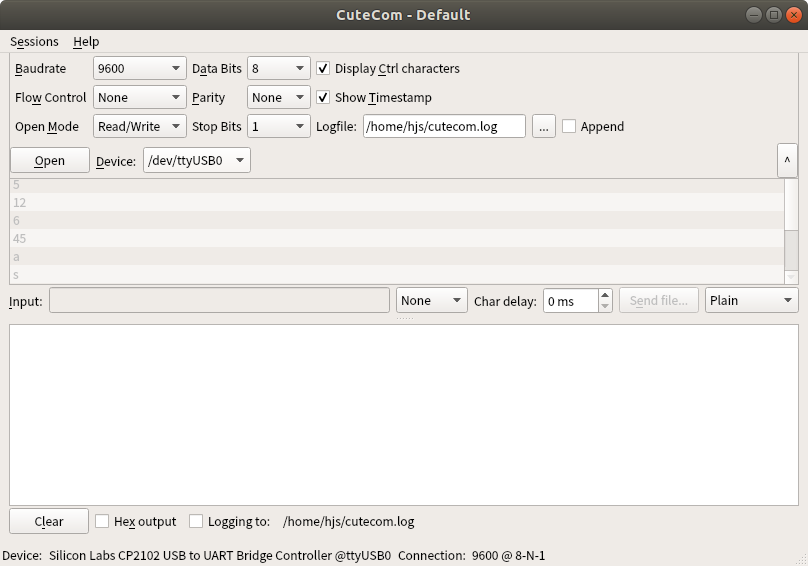808x566 pixels.
Task: Click the splitter handle below the input row
Action: pos(405,318)
